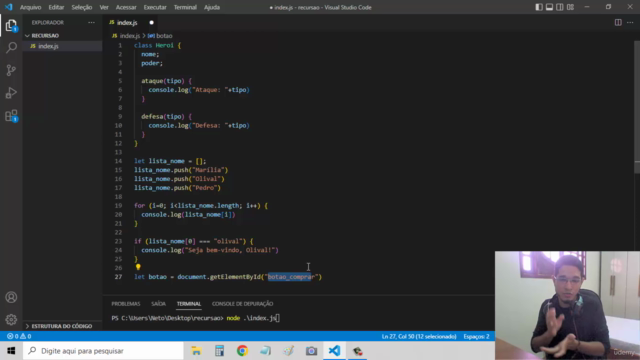Open Customize Layout icon in title bar

click(570, 7)
